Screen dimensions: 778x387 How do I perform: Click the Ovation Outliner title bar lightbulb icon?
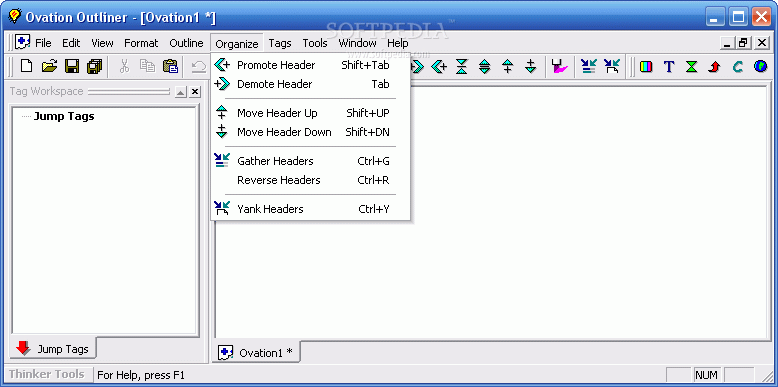14,16
